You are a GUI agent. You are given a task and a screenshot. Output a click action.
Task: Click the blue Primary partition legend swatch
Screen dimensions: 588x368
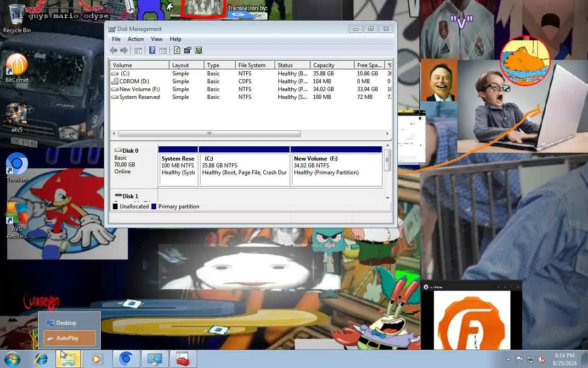(x=154, y=207)
